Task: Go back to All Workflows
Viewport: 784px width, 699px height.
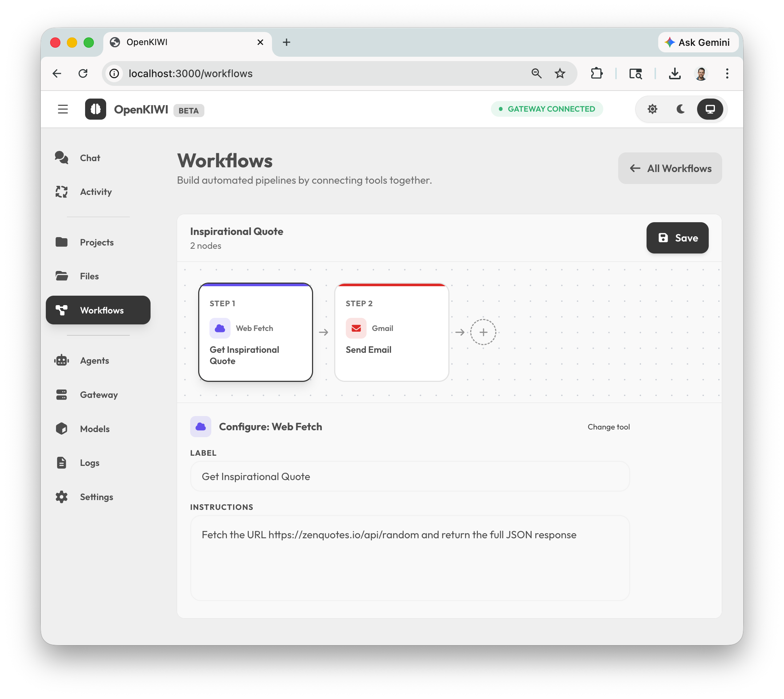Action: [x=669, y=168]
